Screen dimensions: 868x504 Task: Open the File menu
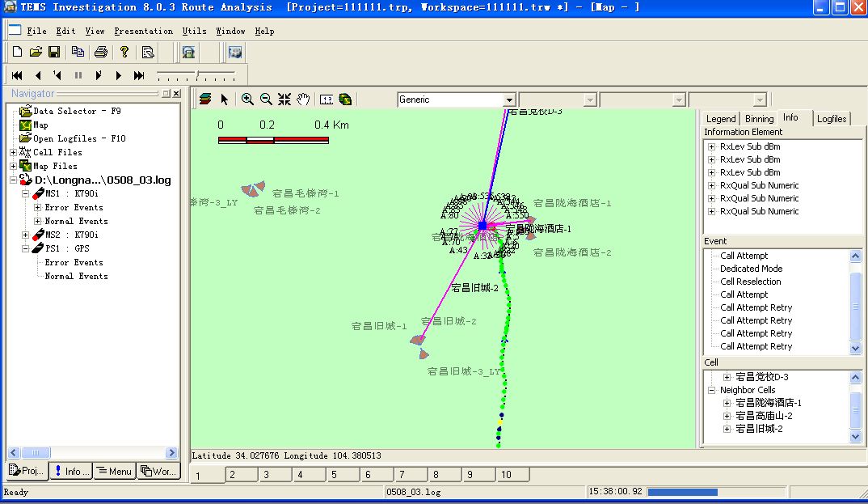[x=36, y=31]
